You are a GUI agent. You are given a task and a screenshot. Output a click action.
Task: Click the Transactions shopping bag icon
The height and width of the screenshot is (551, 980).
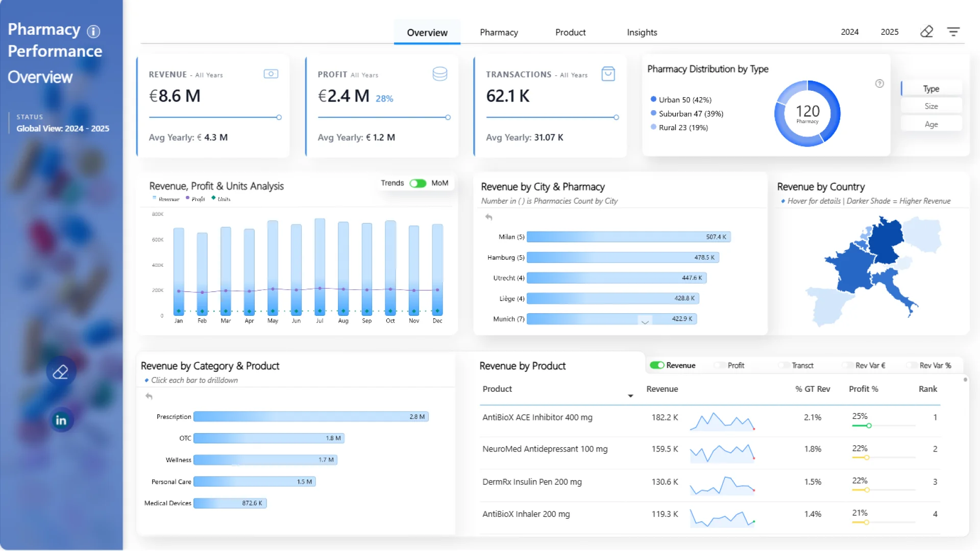[608, 74]
